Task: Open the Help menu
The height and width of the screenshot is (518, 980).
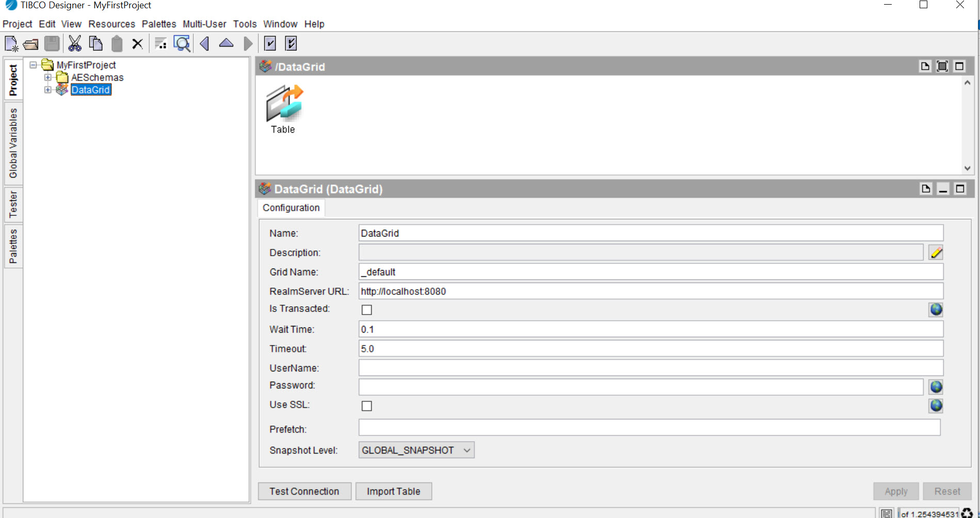Action: pos(314,24)
